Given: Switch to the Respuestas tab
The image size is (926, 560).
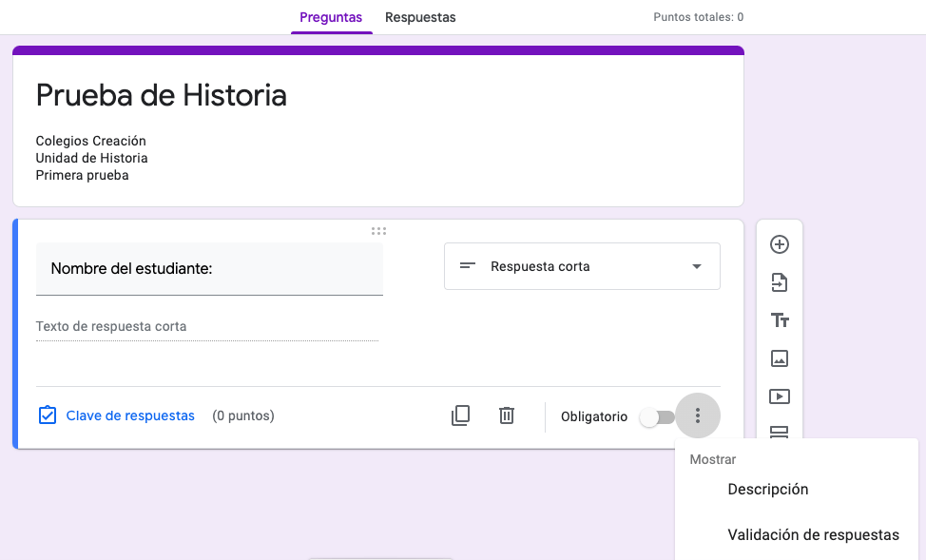Looking at the screenshot, I should [420, 17].
